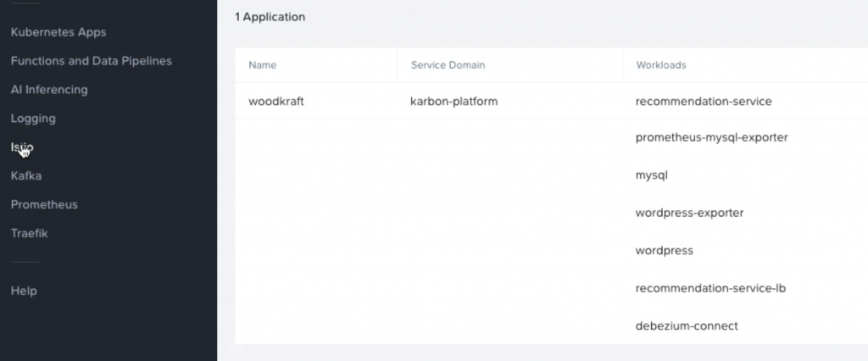Select Traefik from the sidebar
The width and height of the screenshot is (868, 361).
coord(29,233)
